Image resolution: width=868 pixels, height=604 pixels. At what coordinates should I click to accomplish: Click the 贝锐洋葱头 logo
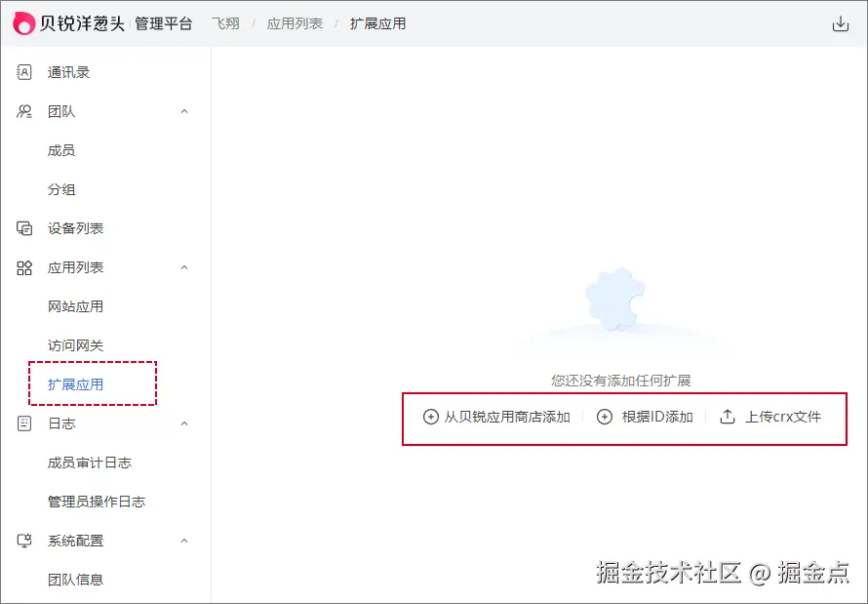pos(68,21)
